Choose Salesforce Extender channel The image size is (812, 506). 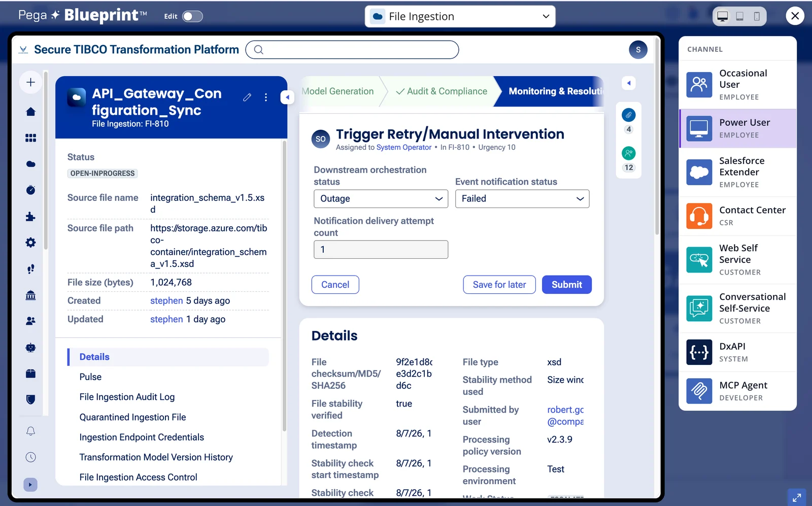point(737,173)
